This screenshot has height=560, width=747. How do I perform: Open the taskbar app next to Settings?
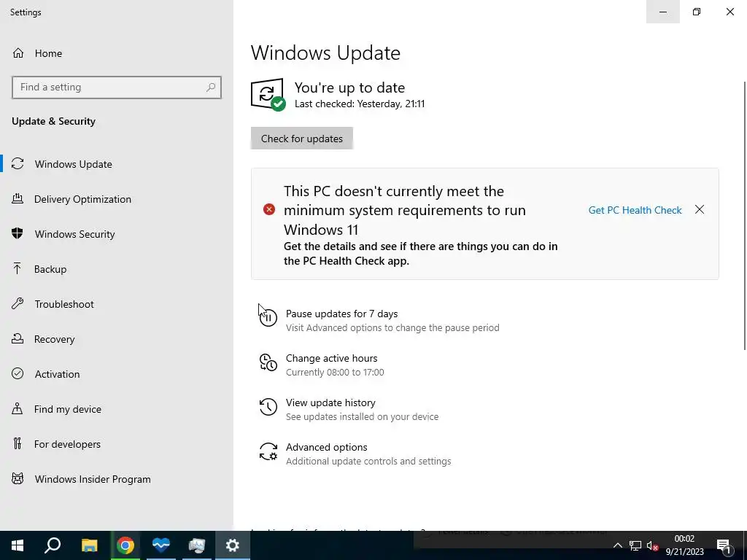coord(196,545)
